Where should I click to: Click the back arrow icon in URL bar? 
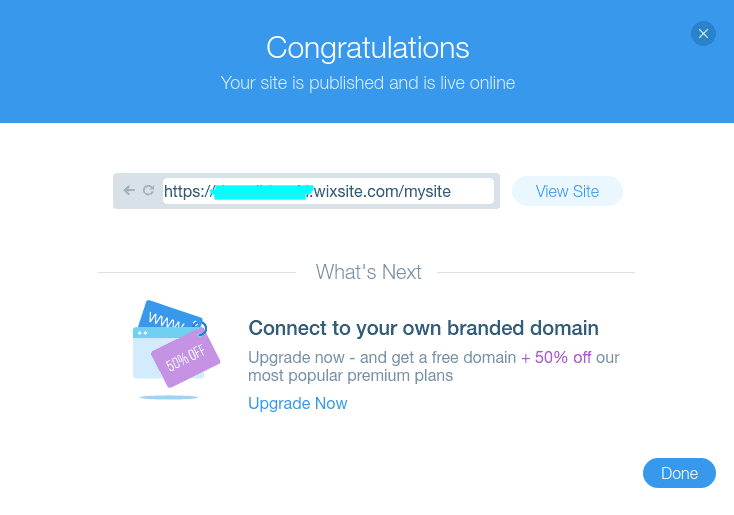point(129,190)
